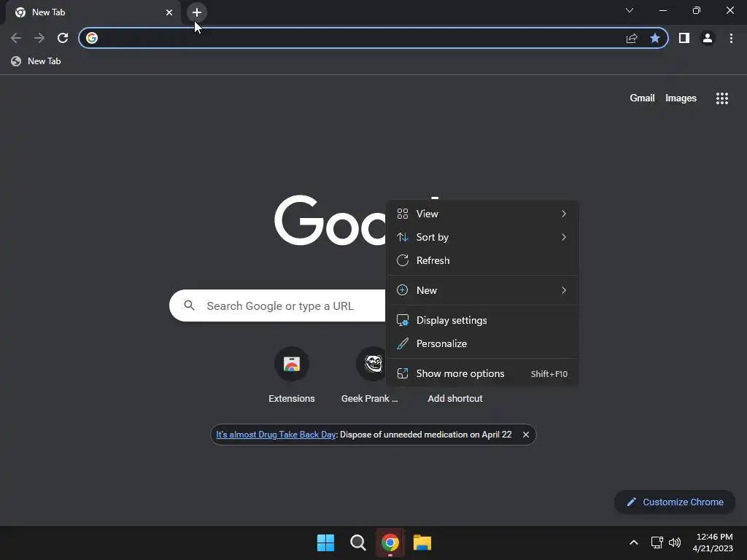Viewport: 747px width, 560px height.
Task: Click the Google icon in address bar
Action: [x=92, y=38]
